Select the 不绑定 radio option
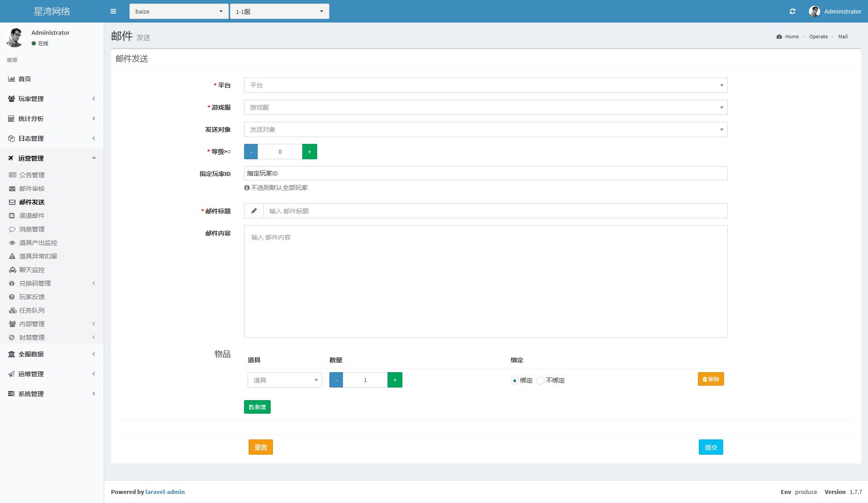 coord(540,381)
